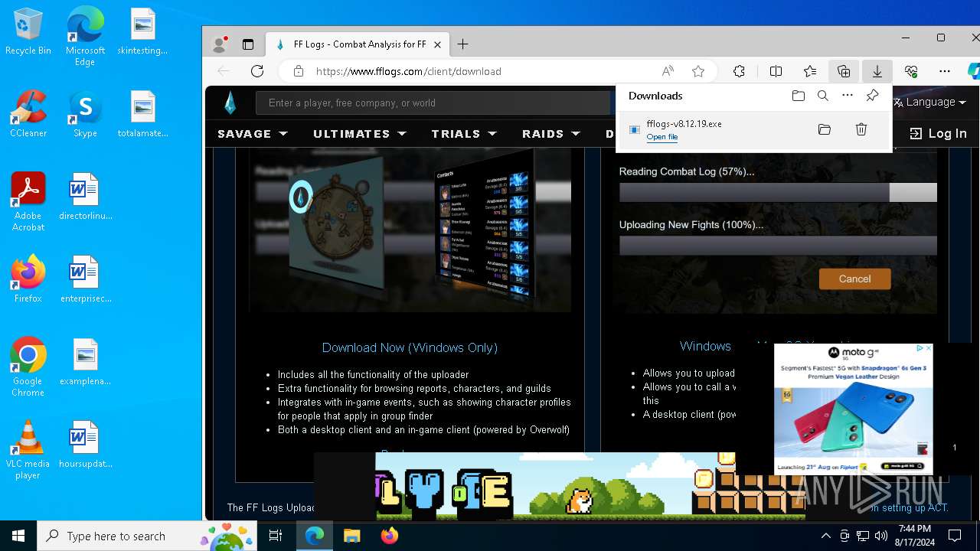Click the FF Logs browser tab
The width and height of the screenshot is (980, 551).
tap(358, 44)
